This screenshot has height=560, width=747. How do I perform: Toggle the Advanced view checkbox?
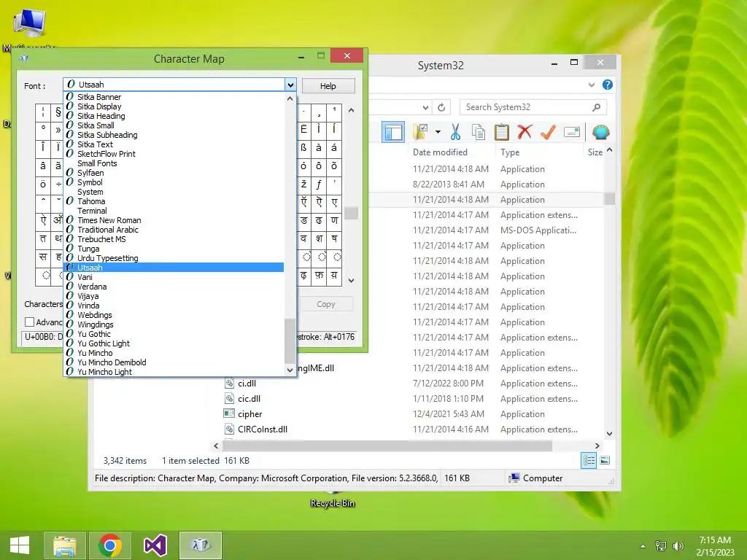tap(29, 322)
